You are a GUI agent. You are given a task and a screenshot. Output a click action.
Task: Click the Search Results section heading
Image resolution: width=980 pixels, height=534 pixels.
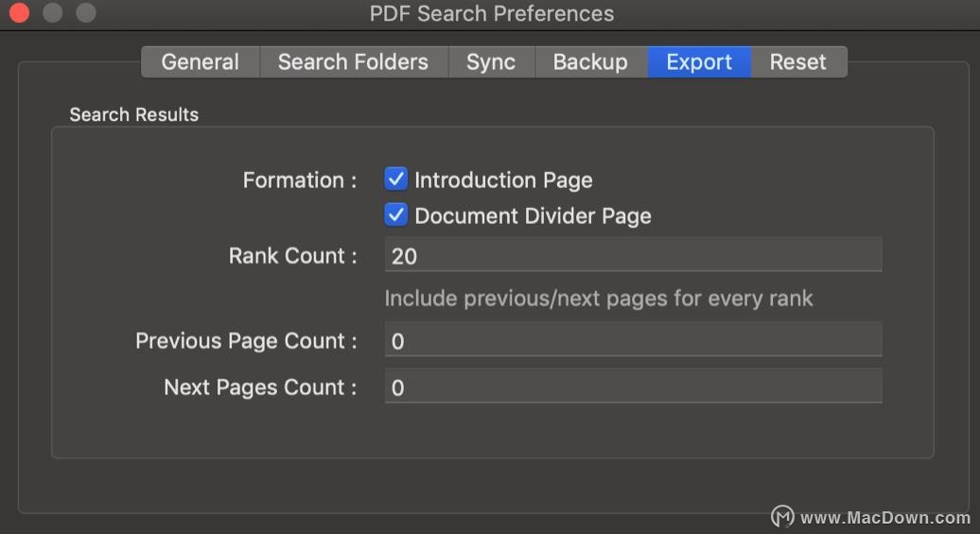coord(133,115)
